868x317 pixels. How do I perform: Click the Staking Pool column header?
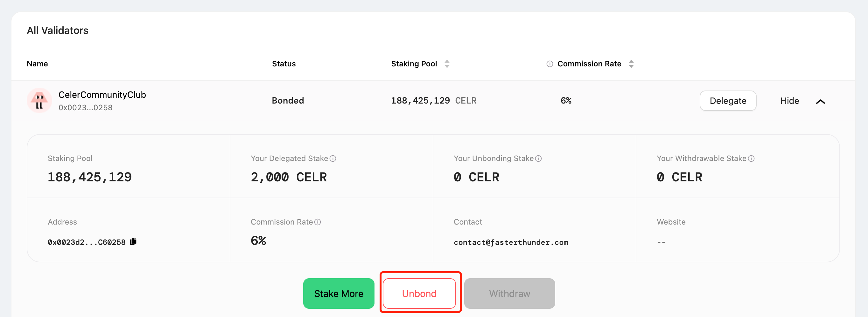point(414,64)
